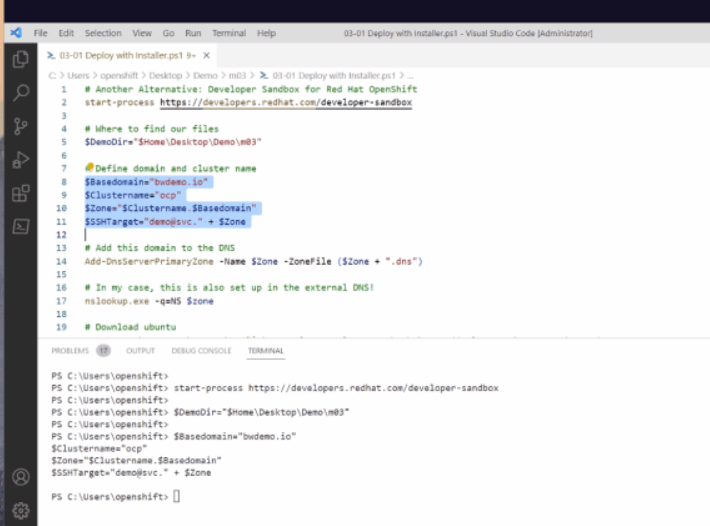The height and width of the screenshot is (526, 710).
Task: Place cursor on empty line 12
Action: click(85, 234)
